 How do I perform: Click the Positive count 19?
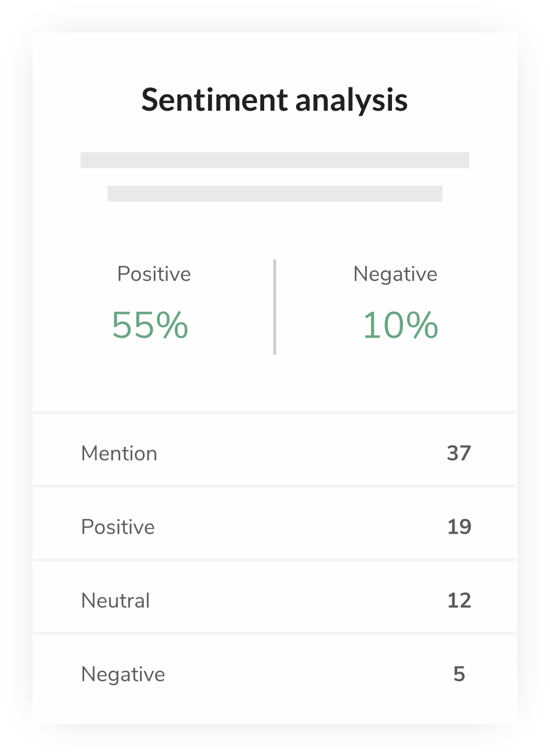[x=459, y=527]
